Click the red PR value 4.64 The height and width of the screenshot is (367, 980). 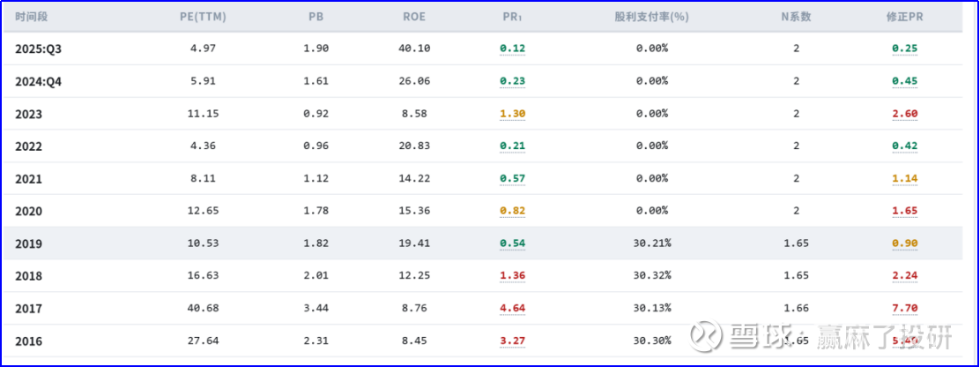tap(512, 308)
